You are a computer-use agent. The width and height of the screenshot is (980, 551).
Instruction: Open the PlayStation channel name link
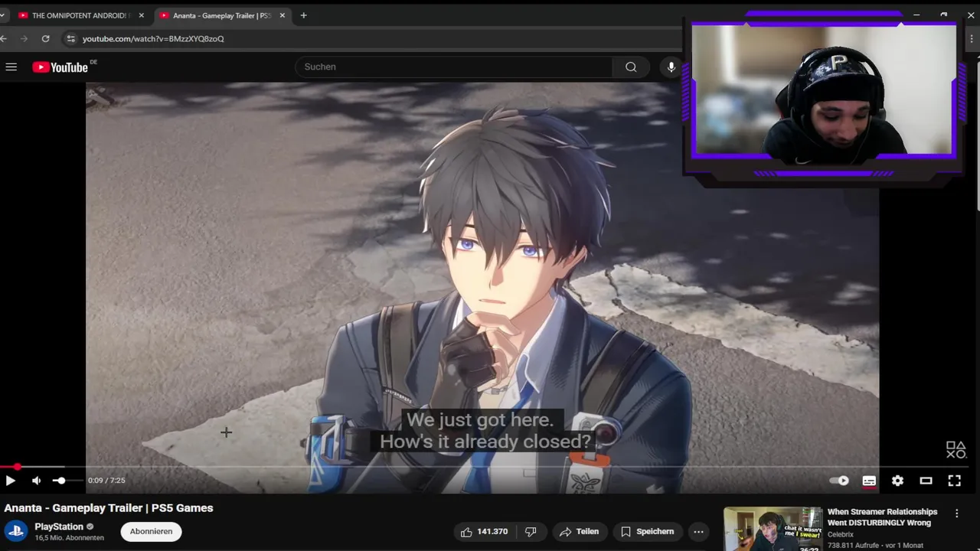tap(59, 527)
